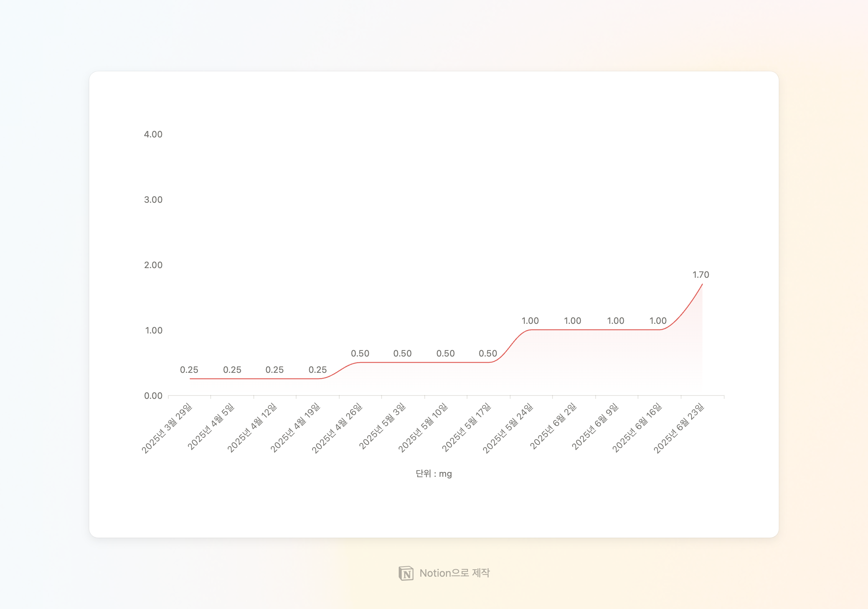868x609 pixels.
Task: Click the 2.00 y-axis label
Action: tap(153, 265)
